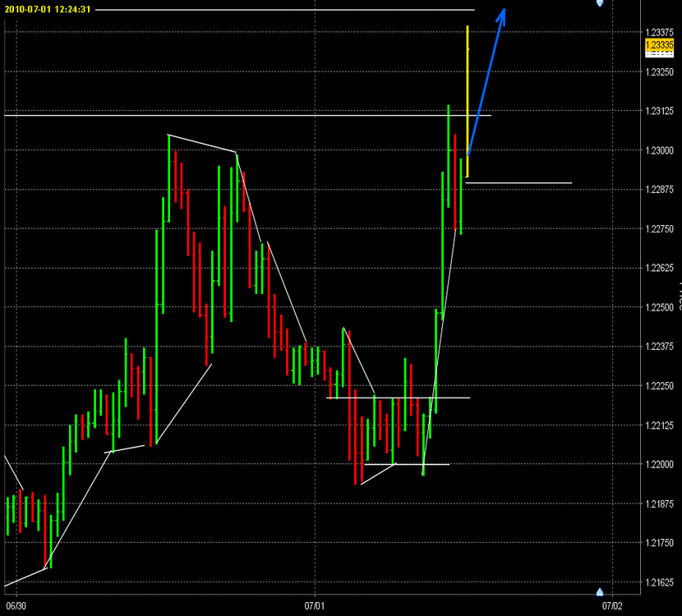Select the 1.22000 price level label
The image size is (682, 616).
click(x=659, y=464)
